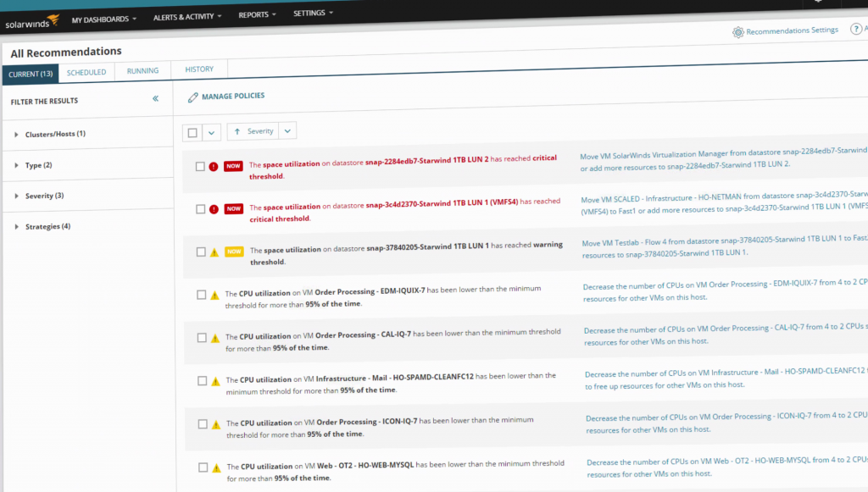Open Move VM Testlab Flow 4 recommendation
Viewport: 868px width, 492px height.
point(725,246)
